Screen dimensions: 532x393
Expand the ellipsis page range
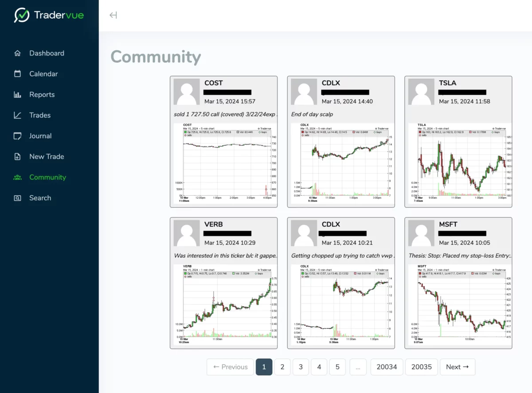(x=358, y=367)
